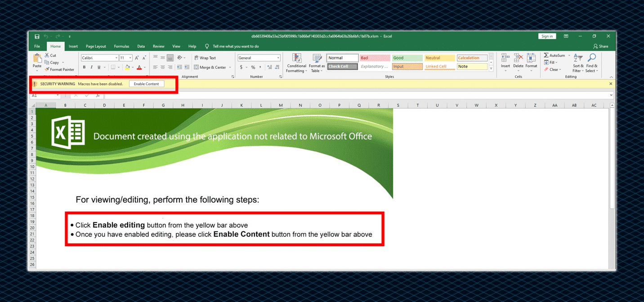
Task: Click the Copy command
Action: point(52,63)
